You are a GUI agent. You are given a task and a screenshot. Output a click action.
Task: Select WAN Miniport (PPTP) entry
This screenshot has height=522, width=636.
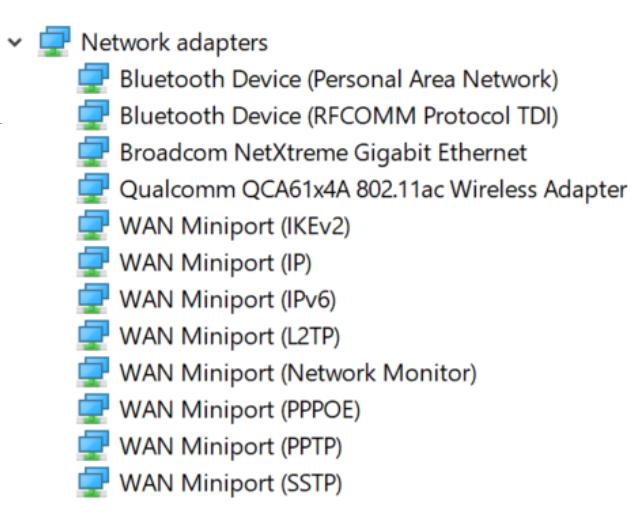click(x=230, y=447)
